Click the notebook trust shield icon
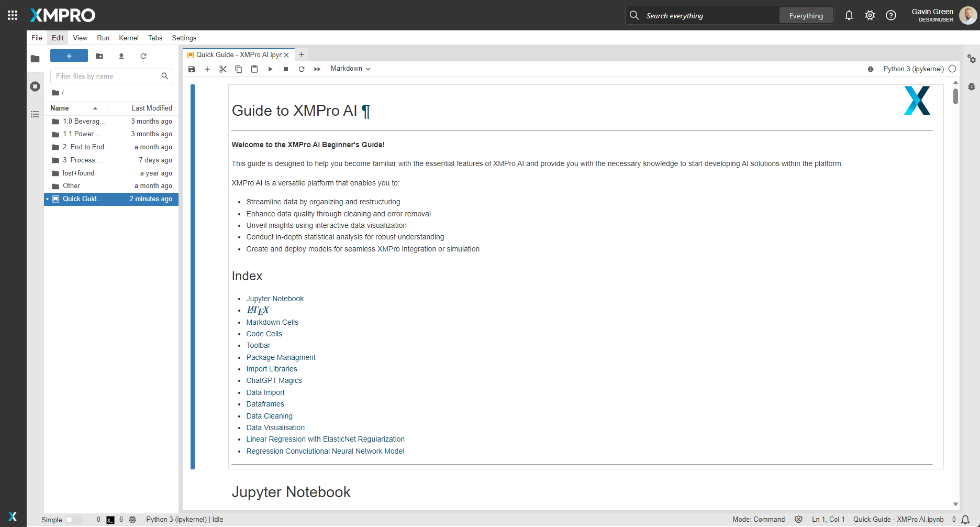This screenshot has height=527, width=980. (x=798, y=520)
